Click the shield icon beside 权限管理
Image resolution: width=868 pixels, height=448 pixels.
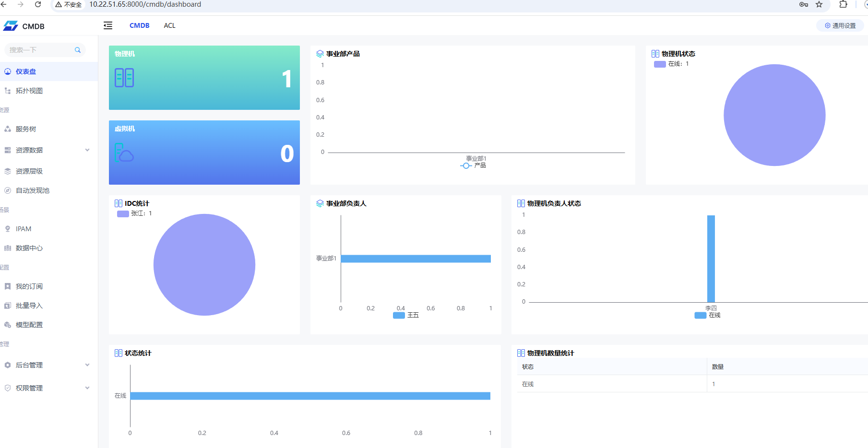8,388
